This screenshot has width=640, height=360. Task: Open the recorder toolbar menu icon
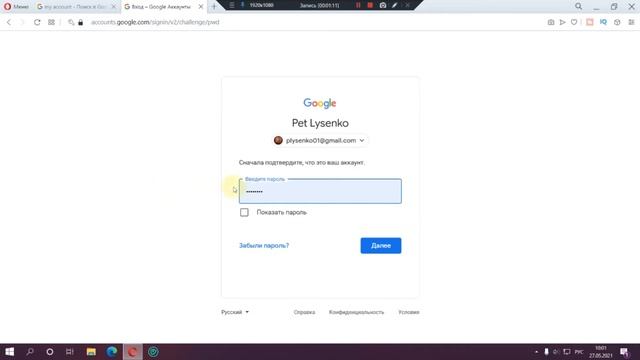[x=232, y=5]
